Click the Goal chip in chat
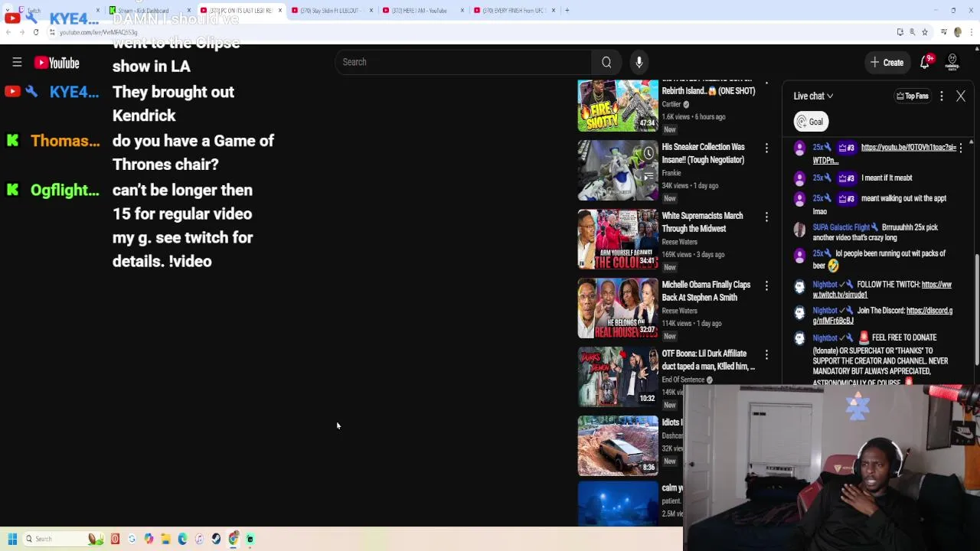 click(810, 122)
